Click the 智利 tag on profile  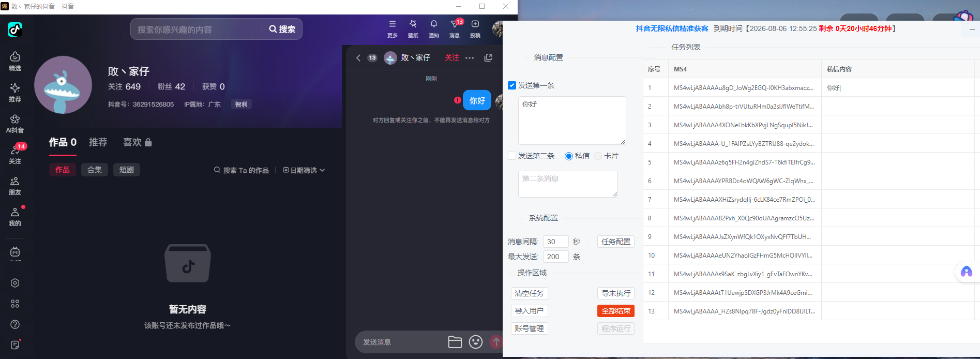tap(241, 104)
